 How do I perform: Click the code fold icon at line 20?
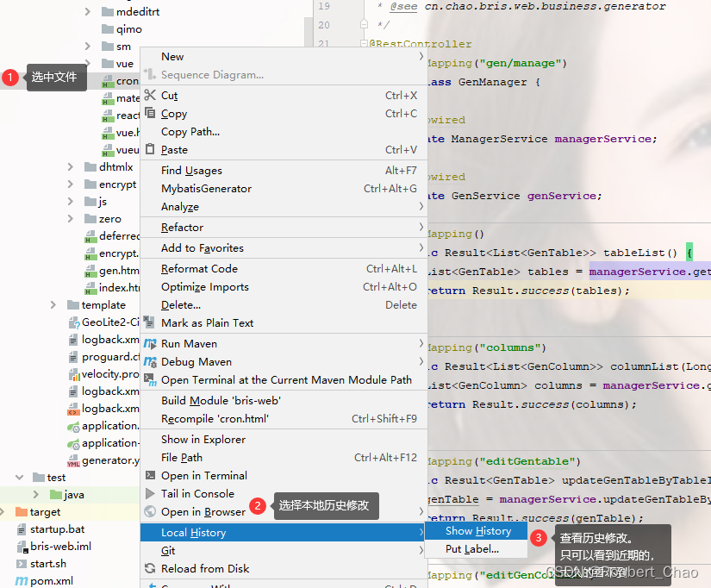tap(364, 24)
